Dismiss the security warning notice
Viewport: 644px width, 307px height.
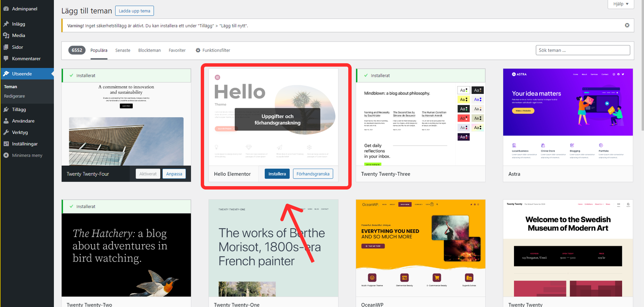(x=627, y=25)
